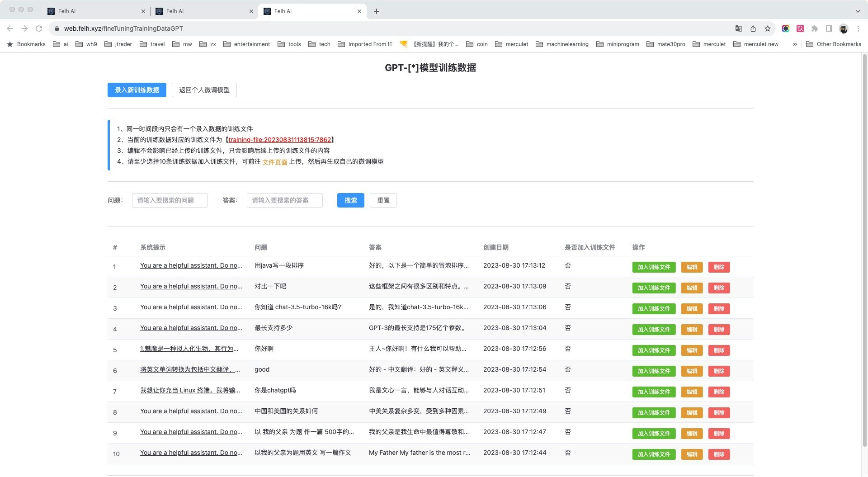
Task: Edit row 1 用java写一段排序
Action: pyautogui.click(x=692, y=267)
